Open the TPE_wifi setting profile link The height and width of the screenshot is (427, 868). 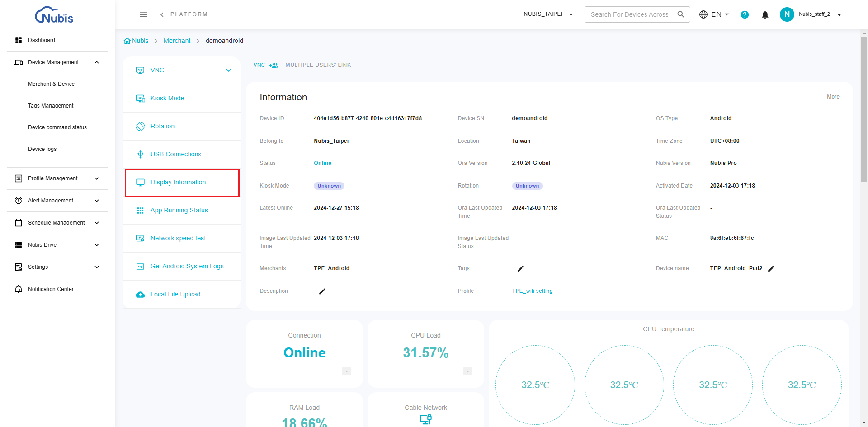532,291
